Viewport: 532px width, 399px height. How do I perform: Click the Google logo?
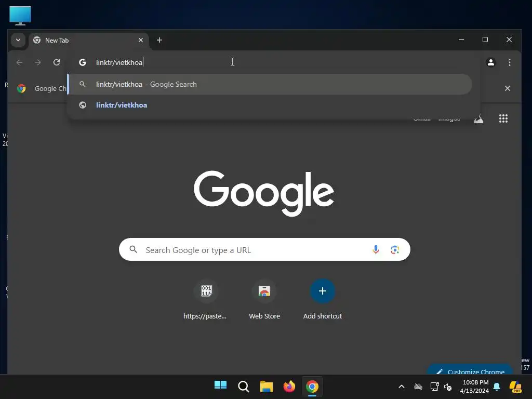[264, 193]
